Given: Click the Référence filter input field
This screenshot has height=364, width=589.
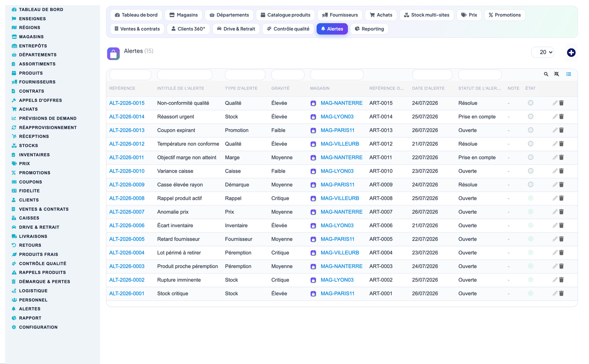Looking at the screenshot, I should coord(130,75).
